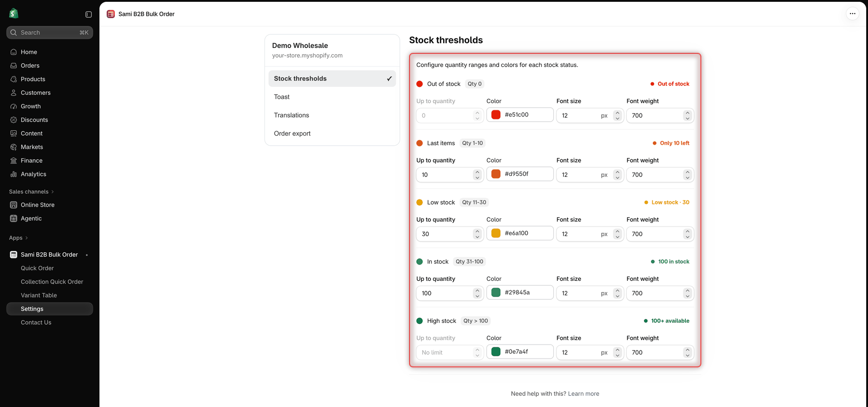
Task: Expand the Apps section
Action: (19, 238)
